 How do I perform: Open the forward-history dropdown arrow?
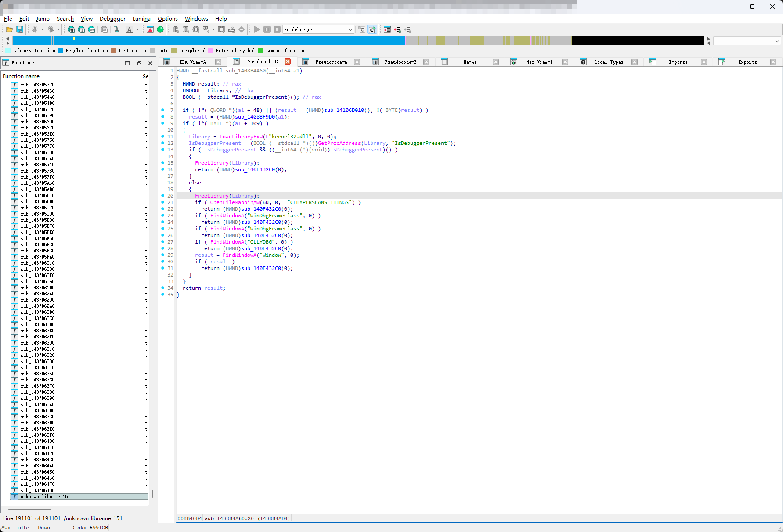click(58, 29)
